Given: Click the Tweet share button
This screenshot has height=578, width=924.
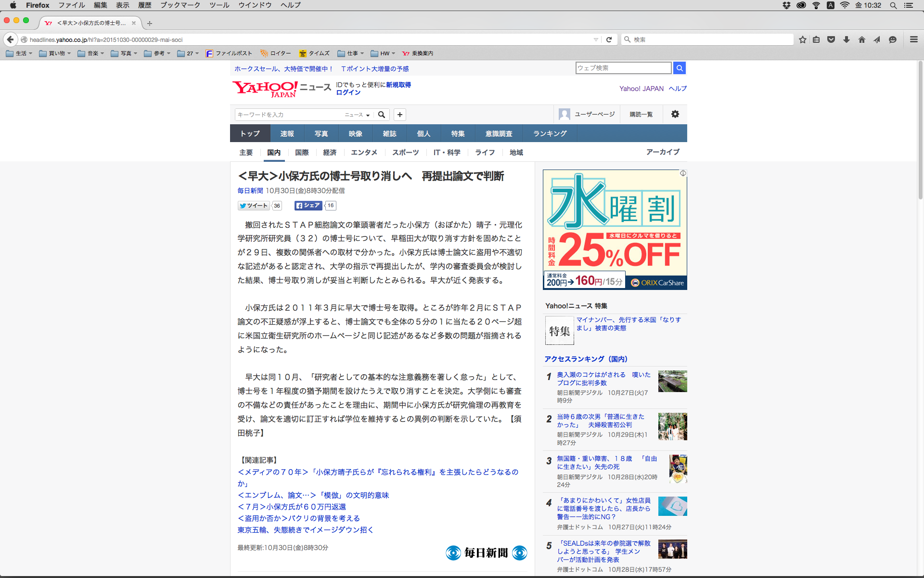Looking at the screenshot, I should [x=254, y=206].
